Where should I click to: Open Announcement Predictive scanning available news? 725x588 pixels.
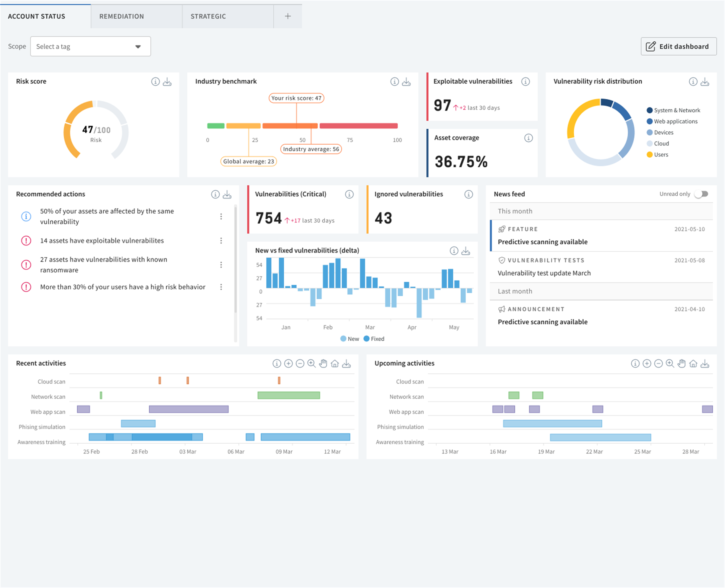(602, 316)
